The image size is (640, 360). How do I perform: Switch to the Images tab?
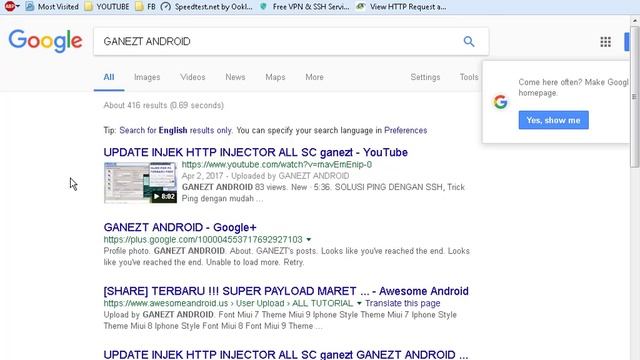147,77
